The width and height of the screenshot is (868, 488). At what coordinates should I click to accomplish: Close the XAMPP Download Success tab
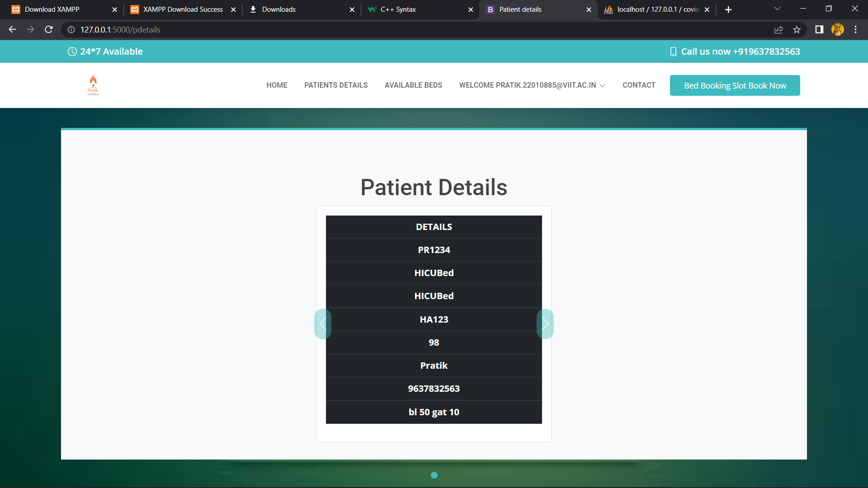[x=233, y=9]
